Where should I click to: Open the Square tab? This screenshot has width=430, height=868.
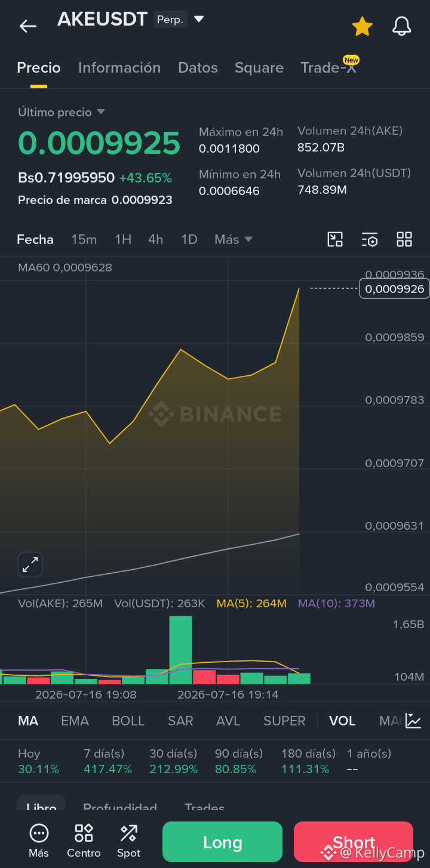tap(259, 67)
